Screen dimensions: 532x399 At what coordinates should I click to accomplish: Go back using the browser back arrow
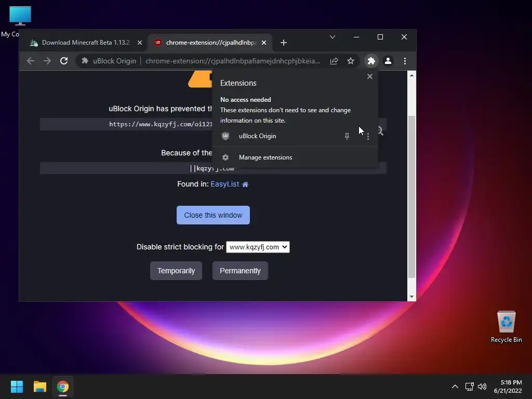click(x=31, y=61)
